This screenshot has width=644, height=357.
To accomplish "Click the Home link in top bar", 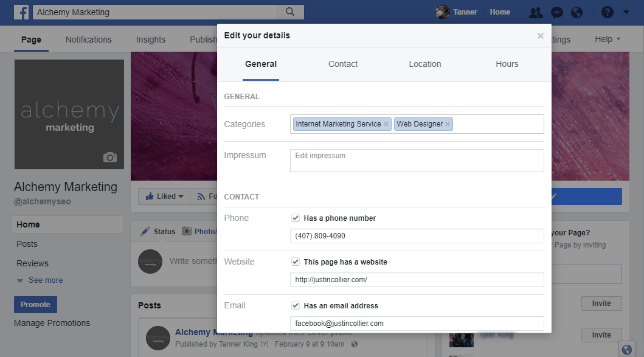I will pos(500,12).
